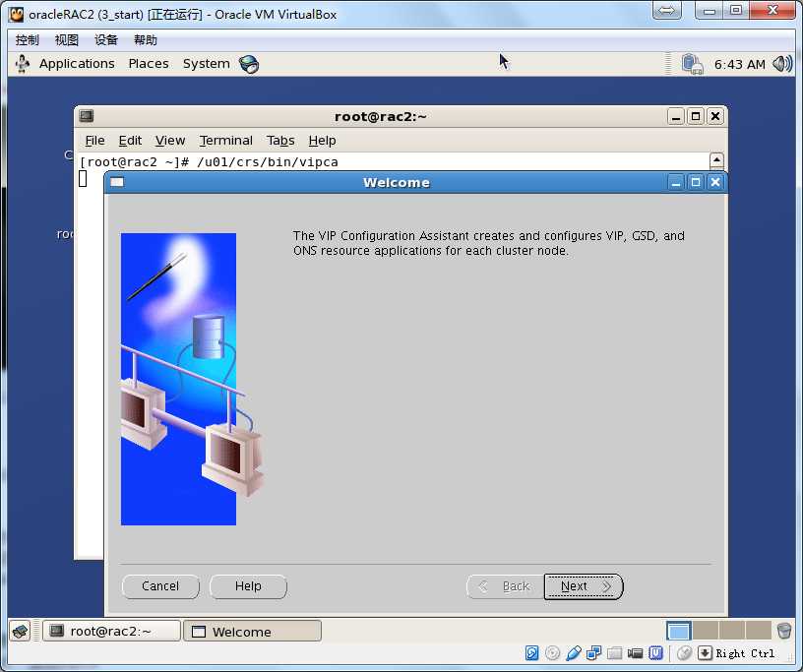Open the terminal Edit menu
Screen dimensions: 803x672
coord(130,141)
